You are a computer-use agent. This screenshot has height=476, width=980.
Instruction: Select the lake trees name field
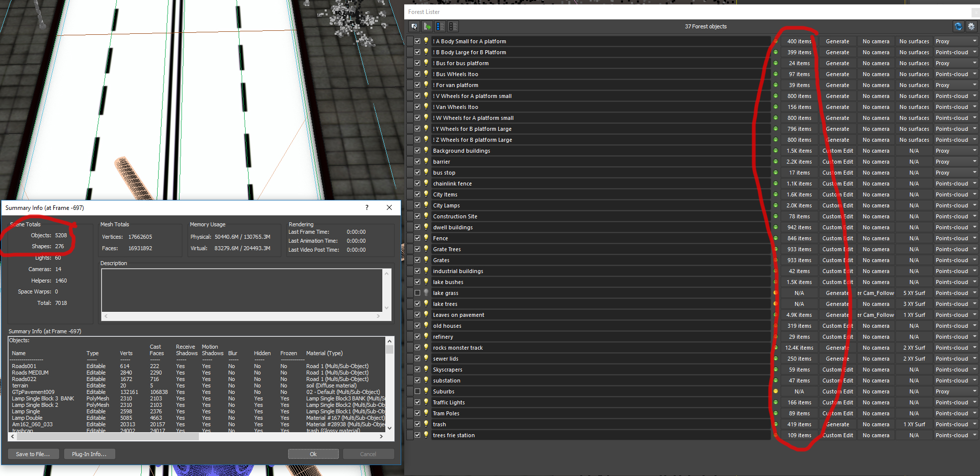601,304
